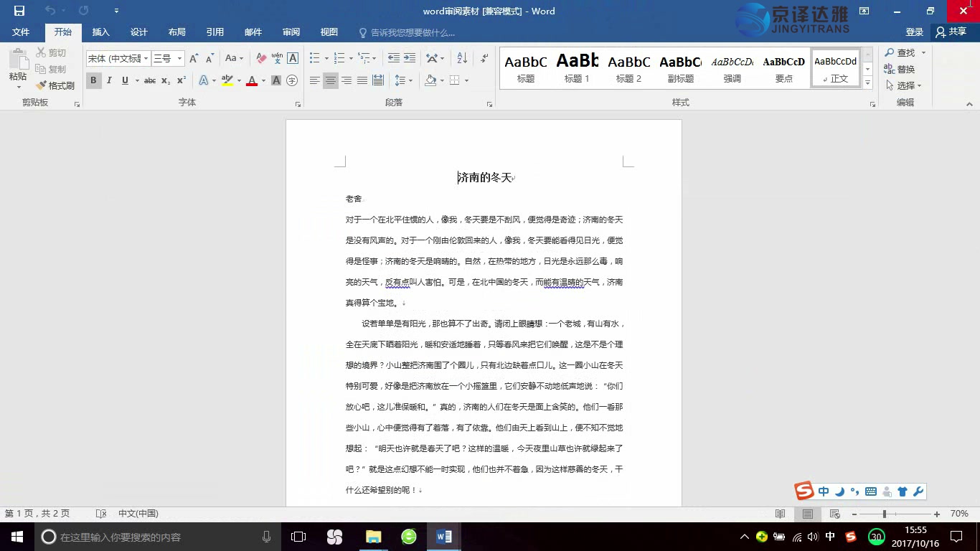Open the Task View icon on taskbar
This screenshot has height=551, width=980.
298,537
